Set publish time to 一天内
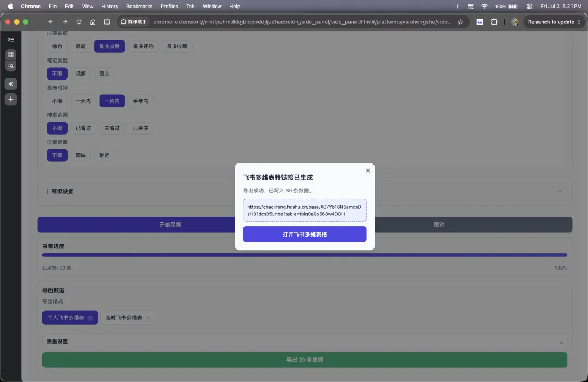The image size is (588, 382). coord(83,101)
